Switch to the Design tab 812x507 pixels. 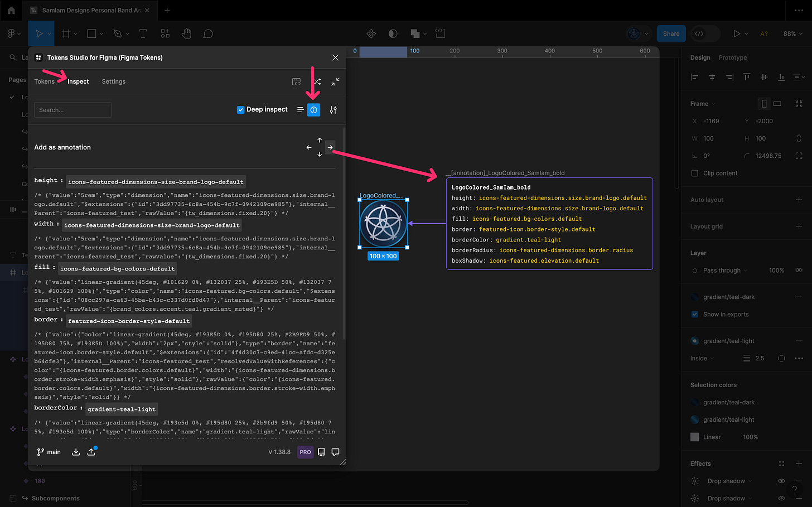(700, 57)
